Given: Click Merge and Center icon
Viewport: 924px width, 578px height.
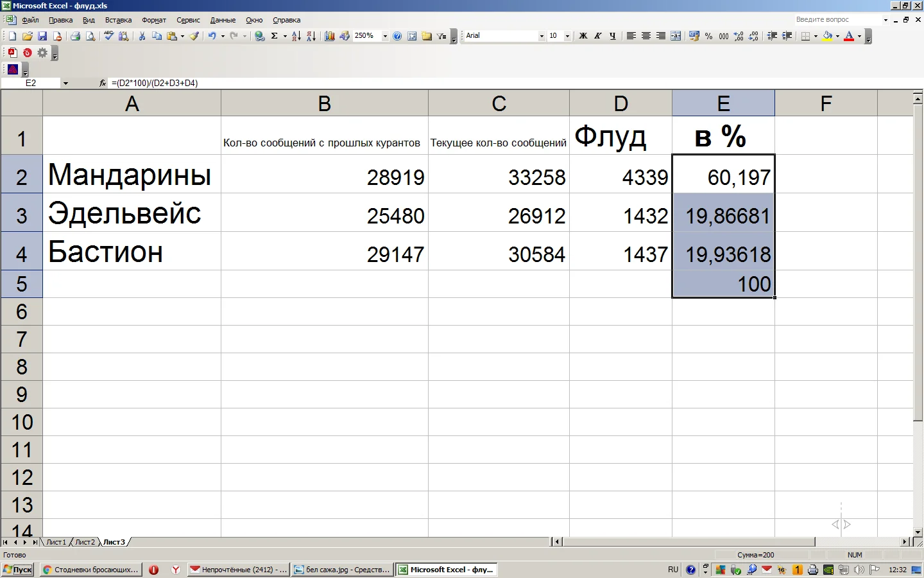Looking at the screenshot, I should tap(676, 36).
